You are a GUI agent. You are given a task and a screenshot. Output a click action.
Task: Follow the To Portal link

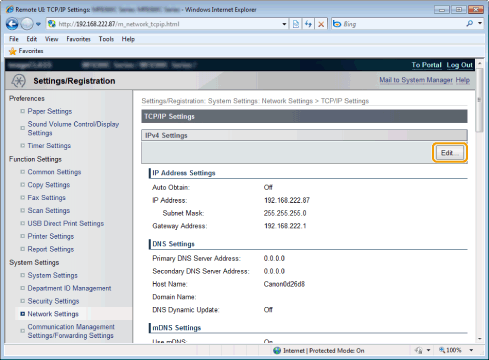pyautogui.click(x=426, y=65)
